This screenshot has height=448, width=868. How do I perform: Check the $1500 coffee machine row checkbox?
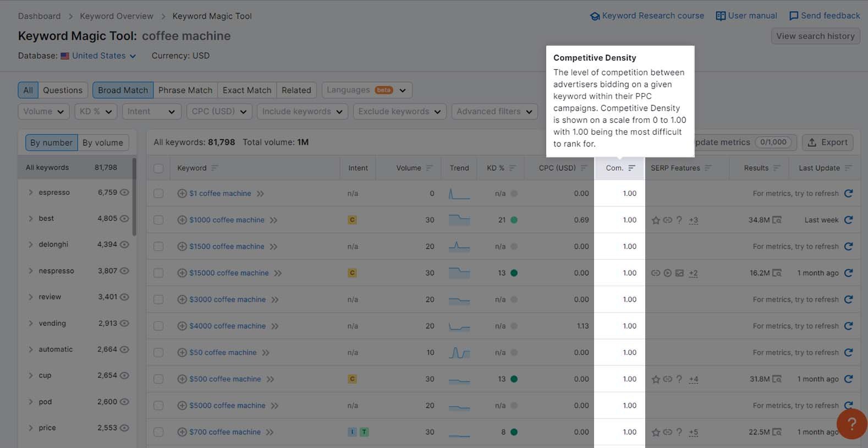point(158,247)
